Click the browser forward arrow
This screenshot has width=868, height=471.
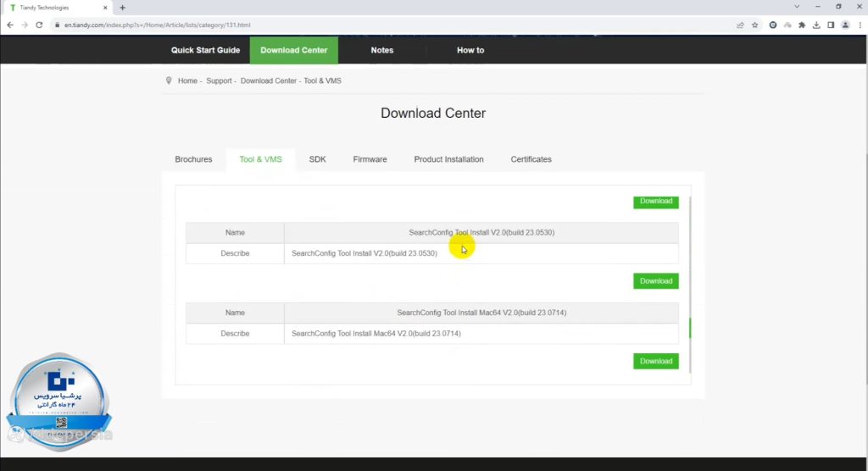(x=25, y=25)
